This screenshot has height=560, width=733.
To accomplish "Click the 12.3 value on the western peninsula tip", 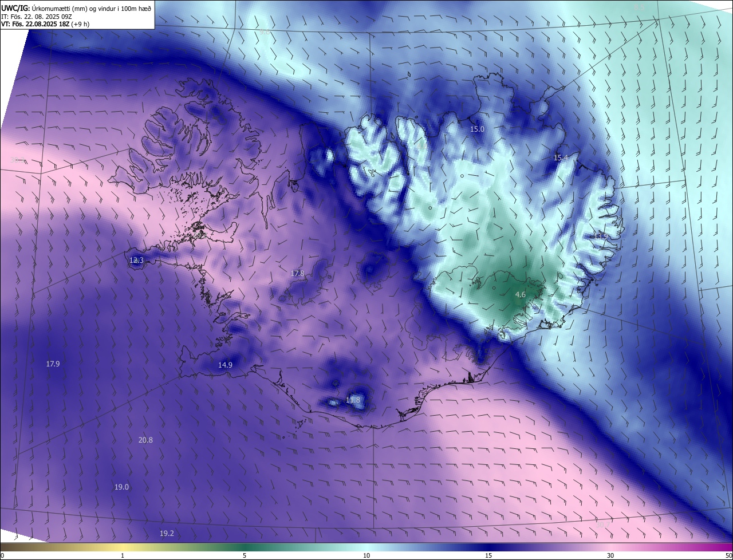I will tap(136, 260).
